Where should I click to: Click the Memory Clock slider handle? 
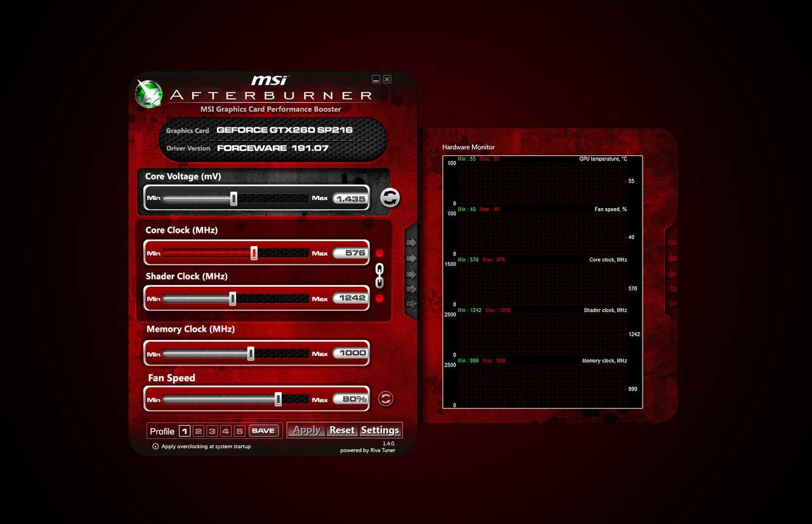point(251,353)
